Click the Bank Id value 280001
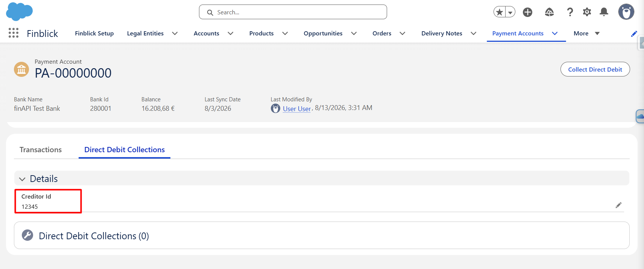The height and width of the screenshot is (269, 644). pyautogui.click(x=100, y=109)
